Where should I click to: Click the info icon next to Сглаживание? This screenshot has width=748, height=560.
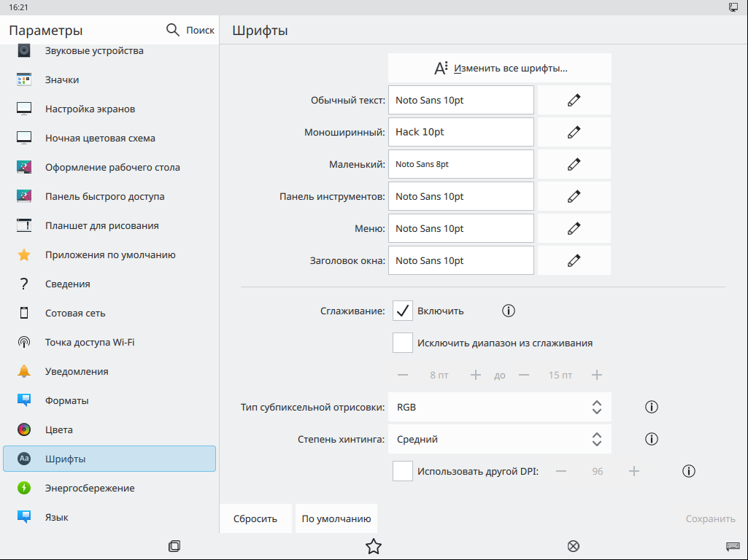(509, 311)
